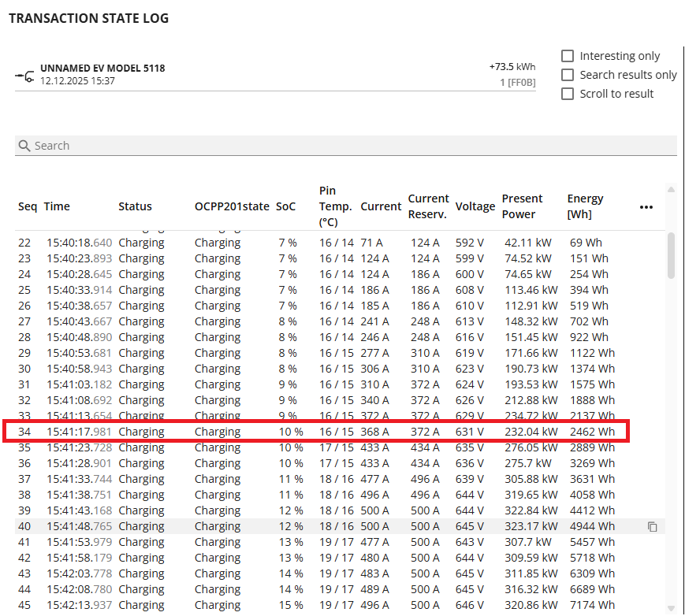Click the magnifier icon in search bar
Screen dimensions: 685x616
[24, 146]
